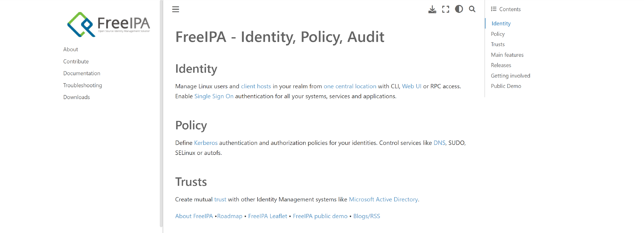The height and width of the screenshot is (233, 644).
Task: Open the search magnifier icon
Action: click(x=472, y=9)
